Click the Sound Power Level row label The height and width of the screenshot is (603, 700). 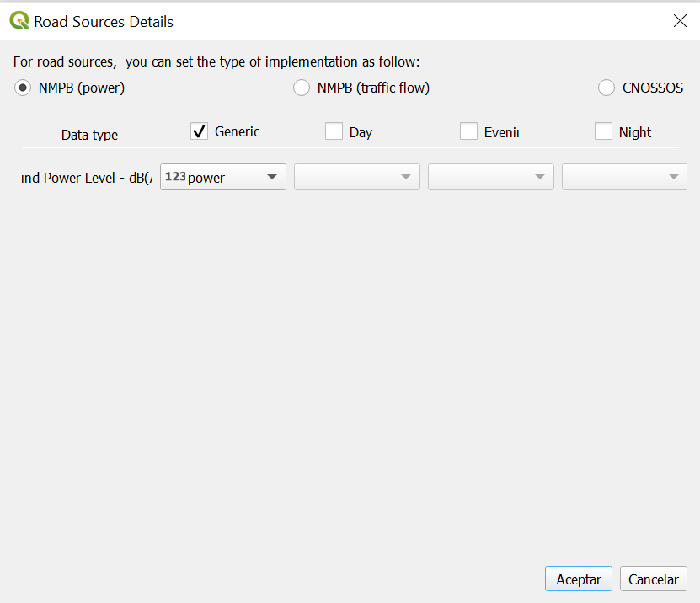(x=87, y=178)
